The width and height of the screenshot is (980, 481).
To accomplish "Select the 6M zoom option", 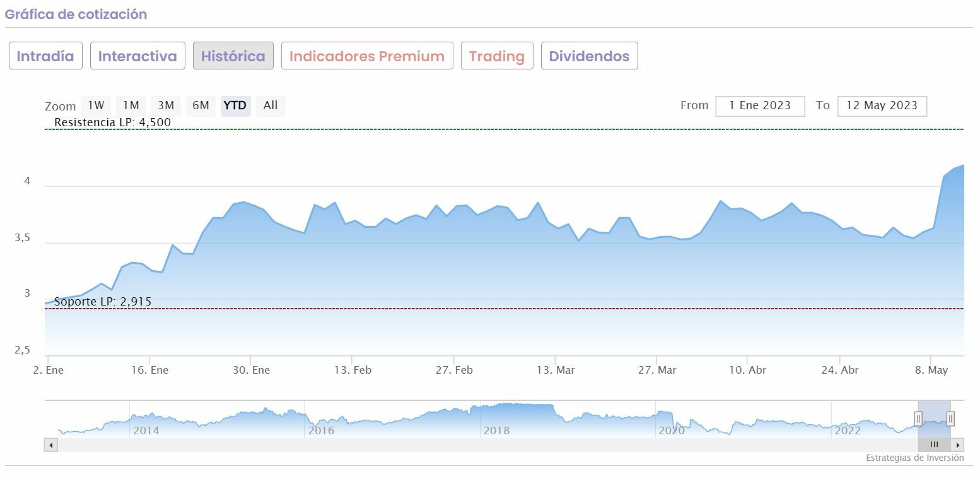I will pyautogui.click(x=201, y=105).
